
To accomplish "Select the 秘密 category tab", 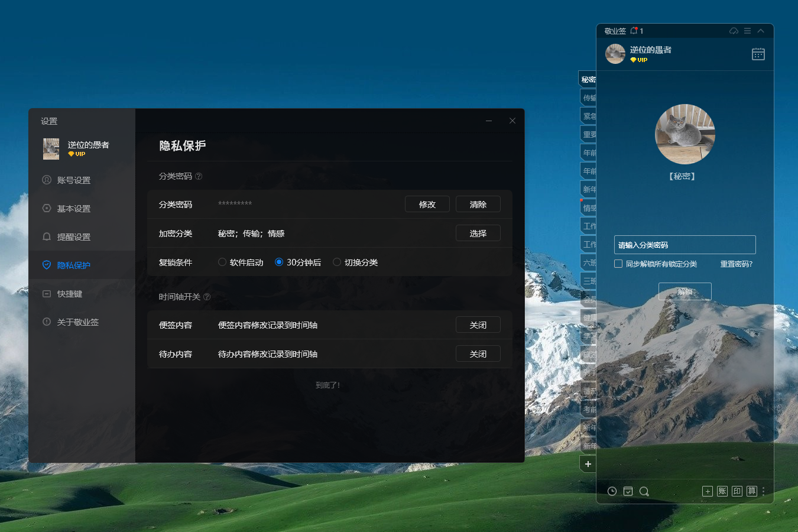I will pos(588,79).
